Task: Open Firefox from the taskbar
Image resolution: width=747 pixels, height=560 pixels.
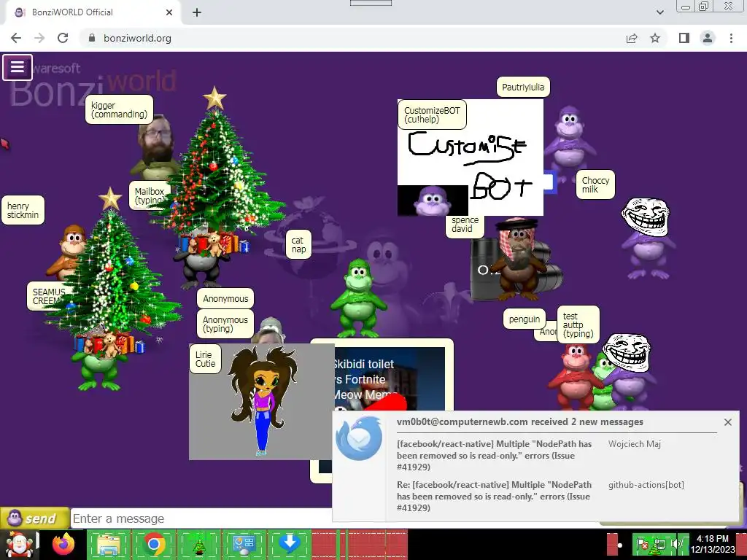Action: [x=63, y=544]
